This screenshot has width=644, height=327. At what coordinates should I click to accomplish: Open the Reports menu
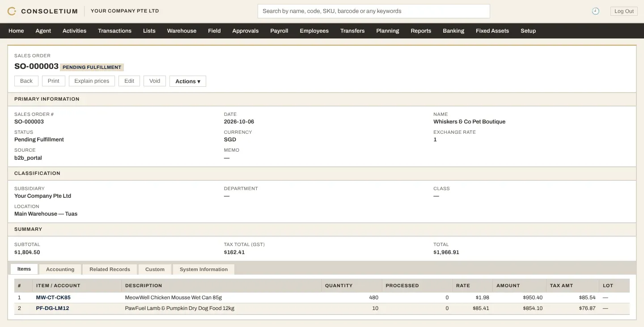pyautogui.click(x=421, y=31)
